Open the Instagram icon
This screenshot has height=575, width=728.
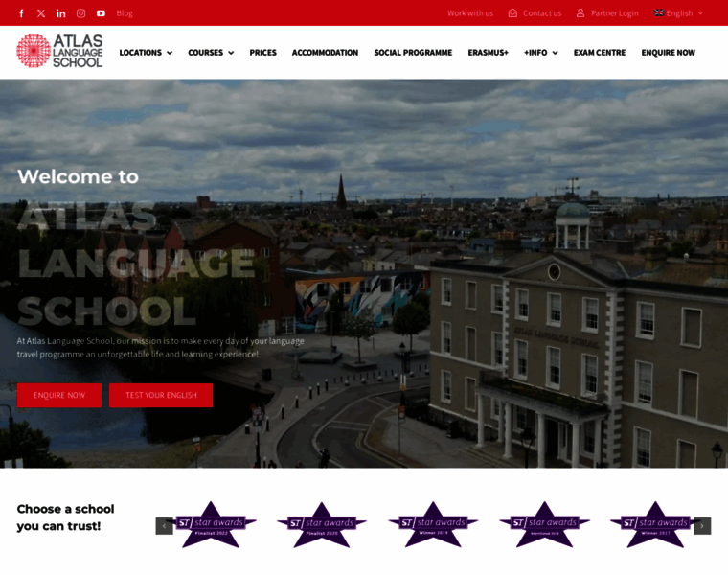coord(80,13)
